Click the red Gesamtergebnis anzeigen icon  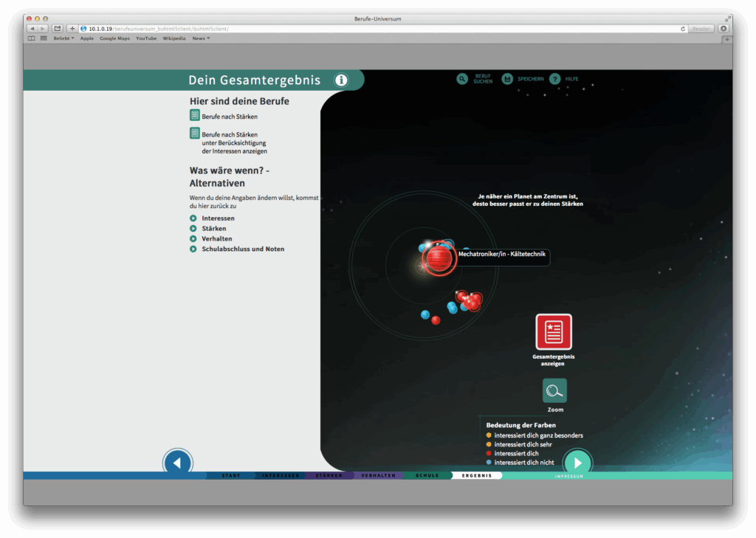tap(554, 331)
